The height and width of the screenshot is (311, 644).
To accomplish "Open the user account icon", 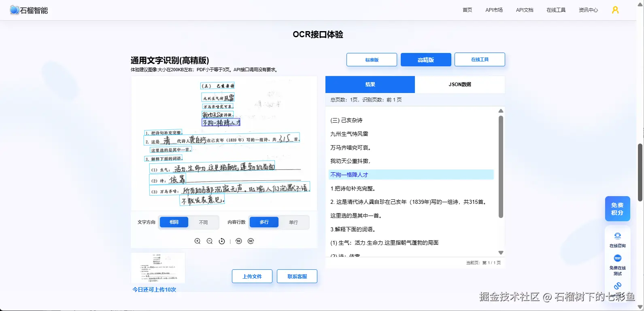I will coord(615,10).
